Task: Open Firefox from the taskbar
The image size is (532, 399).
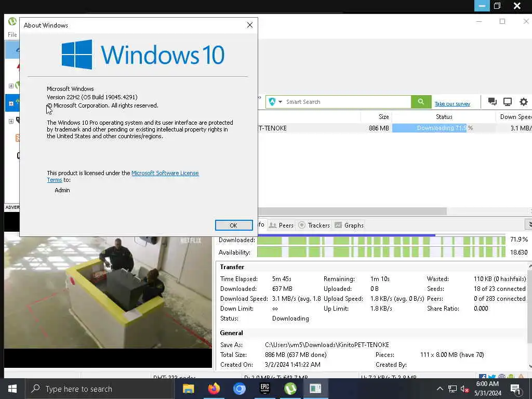Action: tap(214, 389)
